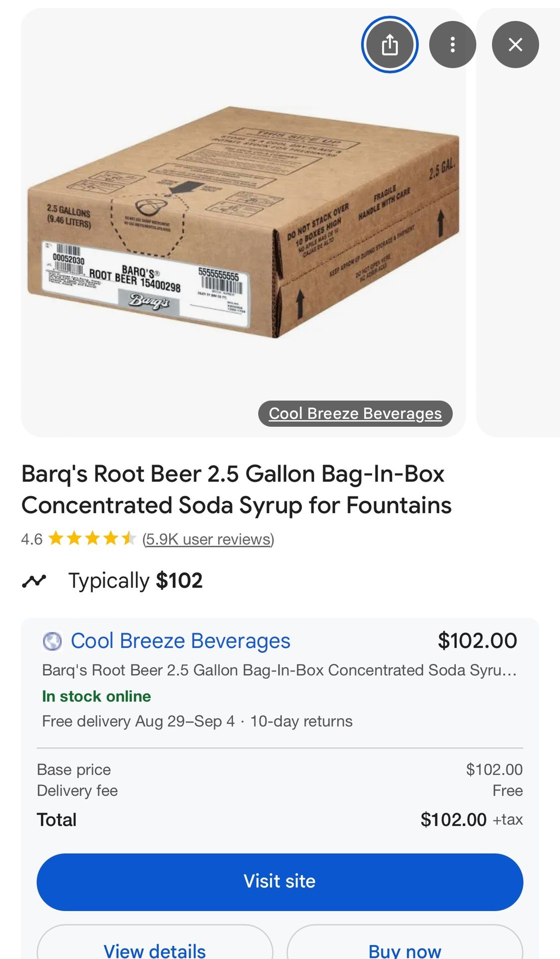
Task: Click the In stock online status
Action: (x=96, y=696)
